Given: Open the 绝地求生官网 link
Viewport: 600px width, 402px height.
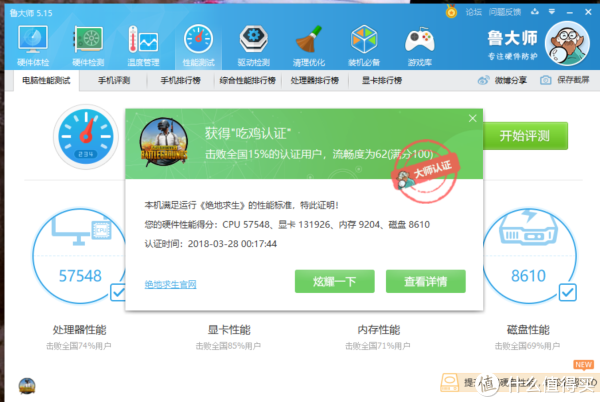Looking at the screenshot, I should (170, 284).
